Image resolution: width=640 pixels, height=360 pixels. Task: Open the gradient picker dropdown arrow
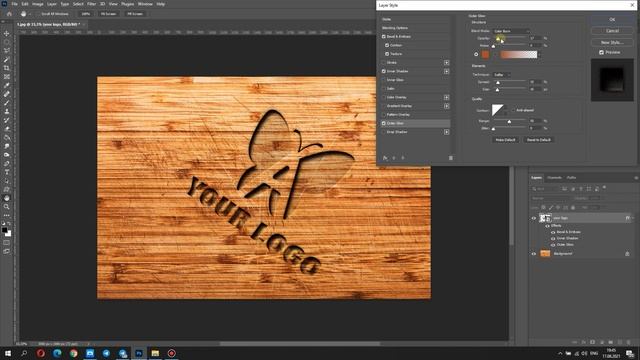pyautogui.click(x=539, y=54)
